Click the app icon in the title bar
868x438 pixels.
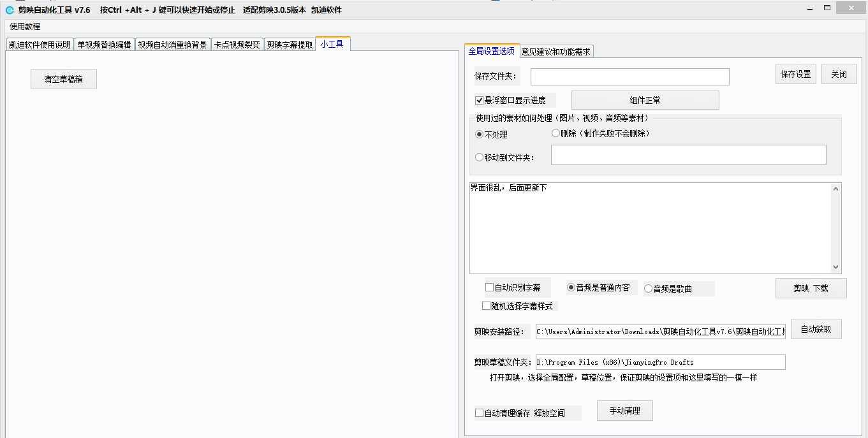[10, 10]
